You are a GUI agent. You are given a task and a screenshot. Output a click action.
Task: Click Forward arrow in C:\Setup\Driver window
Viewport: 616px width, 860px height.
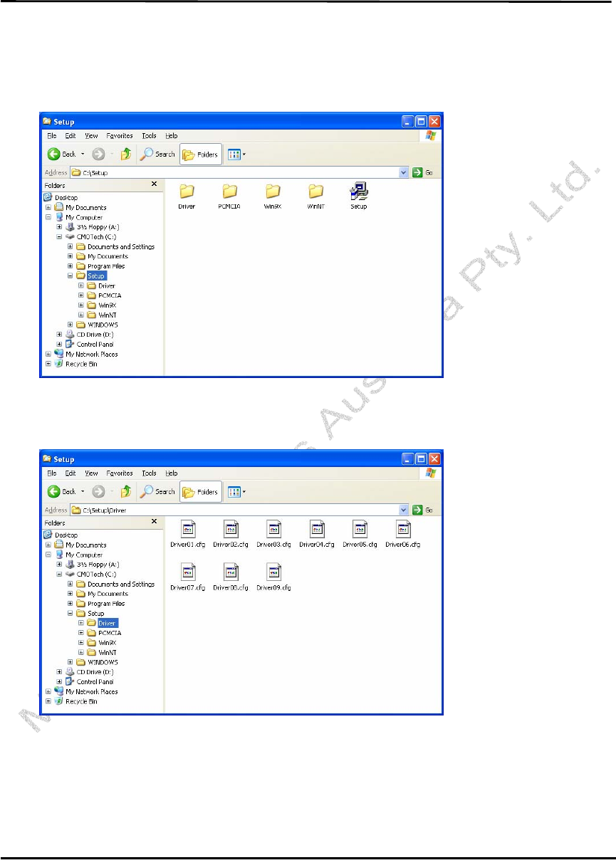pos(99,491)
